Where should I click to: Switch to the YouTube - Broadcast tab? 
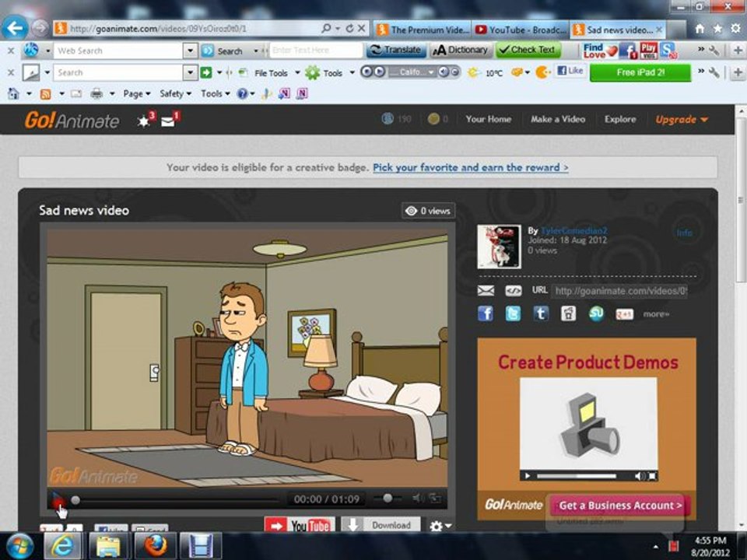521,30
